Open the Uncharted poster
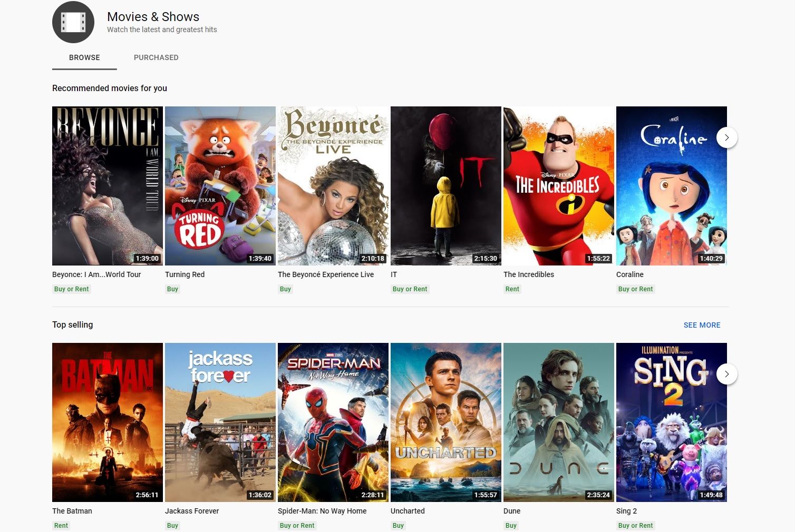The height and width of the screenshot is (532, 795). point(446,422)
